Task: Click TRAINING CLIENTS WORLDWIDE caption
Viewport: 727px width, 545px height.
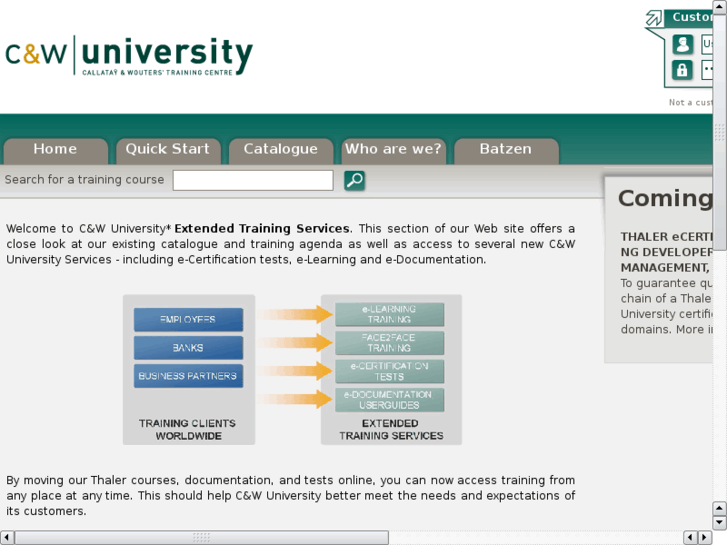Action: pos(188,430)
